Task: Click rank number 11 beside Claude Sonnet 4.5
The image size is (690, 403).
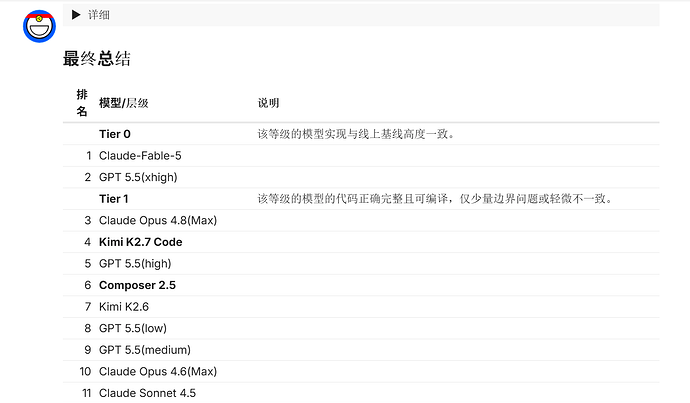Action: click(86, 392)
